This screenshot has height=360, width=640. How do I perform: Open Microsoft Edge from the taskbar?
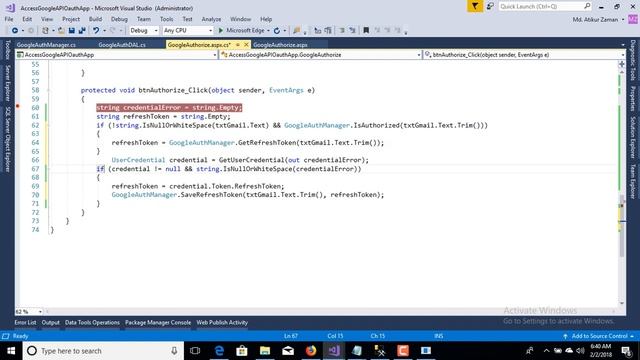(x=219, y=351)
